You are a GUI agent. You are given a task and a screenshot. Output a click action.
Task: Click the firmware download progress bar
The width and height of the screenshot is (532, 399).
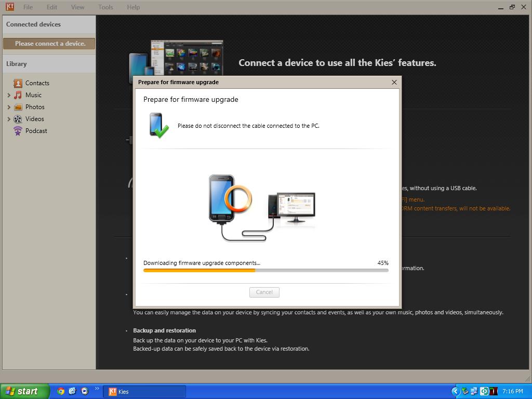click(x=266, y=270)
